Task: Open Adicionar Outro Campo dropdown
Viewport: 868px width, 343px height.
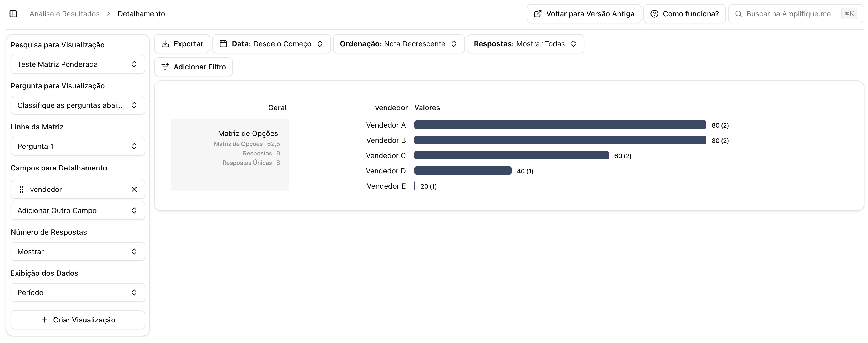Action: click(78, 211)
